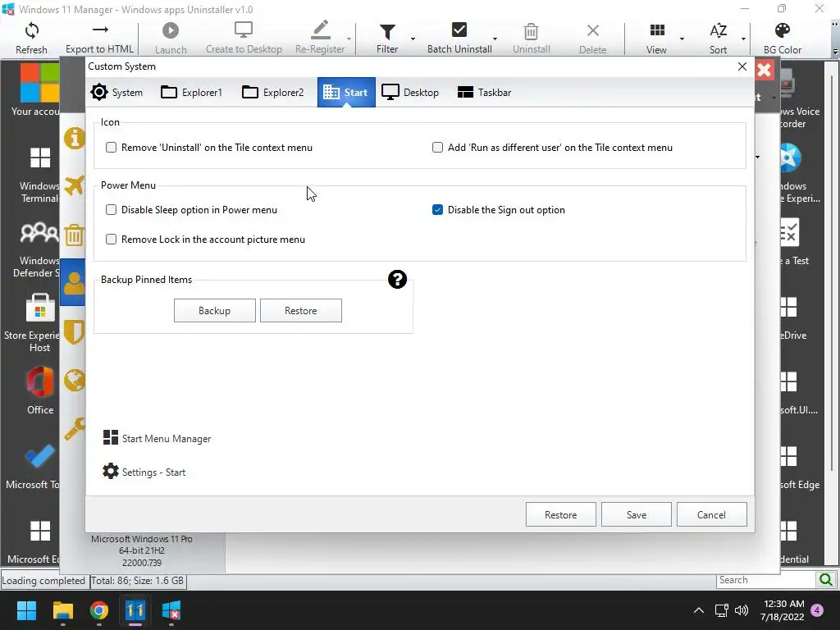Image resolution: width=840 pixels, height=630 pixels.
Task: Expand the Batch Uninstall dropdown arrow
Action: coord(495,39)
